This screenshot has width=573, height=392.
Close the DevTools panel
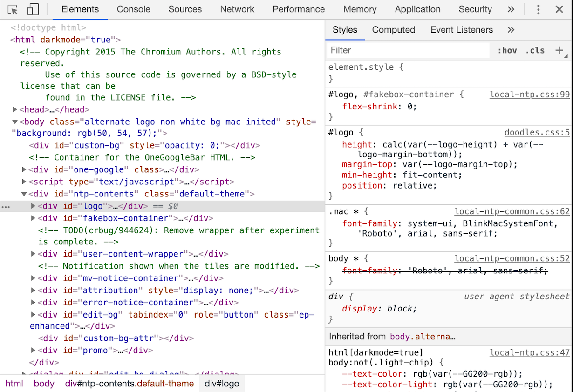click(559, 9)
